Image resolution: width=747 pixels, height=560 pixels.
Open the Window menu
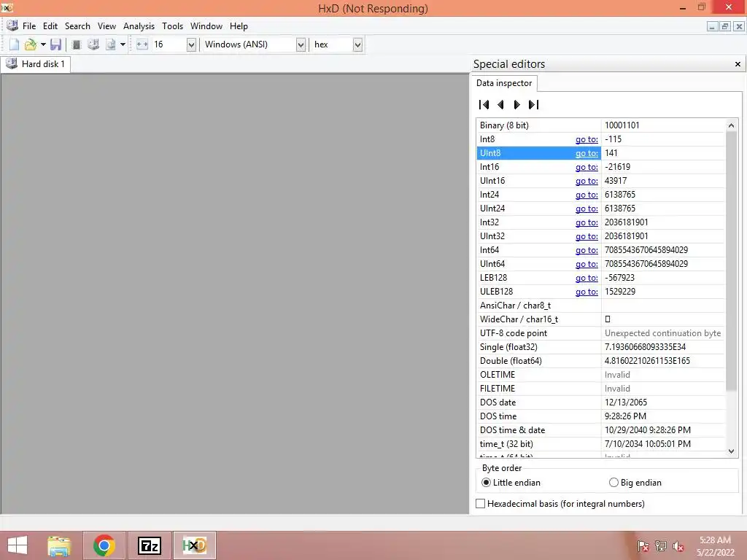coord(206,26)
